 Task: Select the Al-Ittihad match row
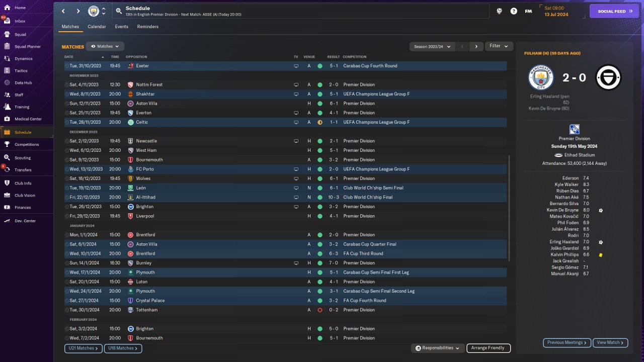click(285, 198)
